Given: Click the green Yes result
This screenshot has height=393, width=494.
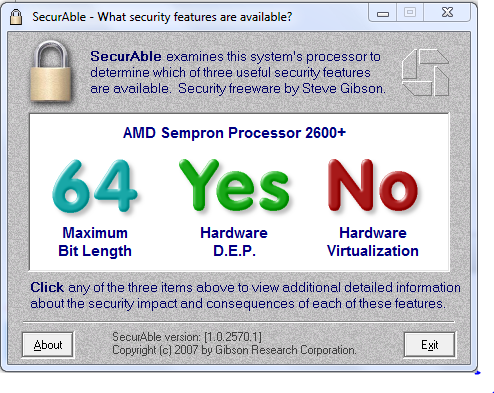Looking at the screenshot, I should pos(234,186).
